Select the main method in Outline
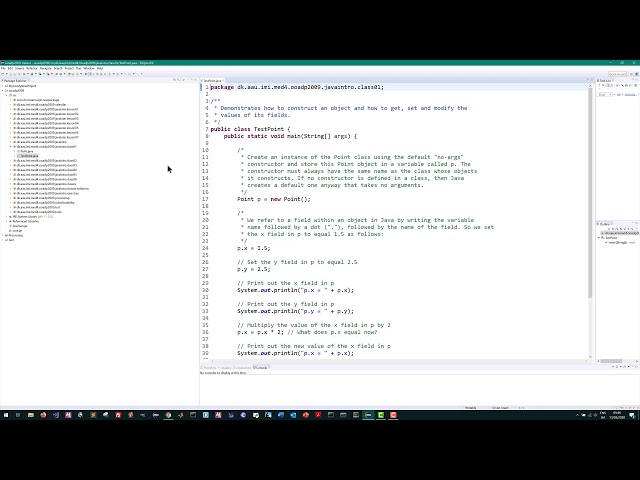This screenshot has width=640, height=480. coord(619,242)
